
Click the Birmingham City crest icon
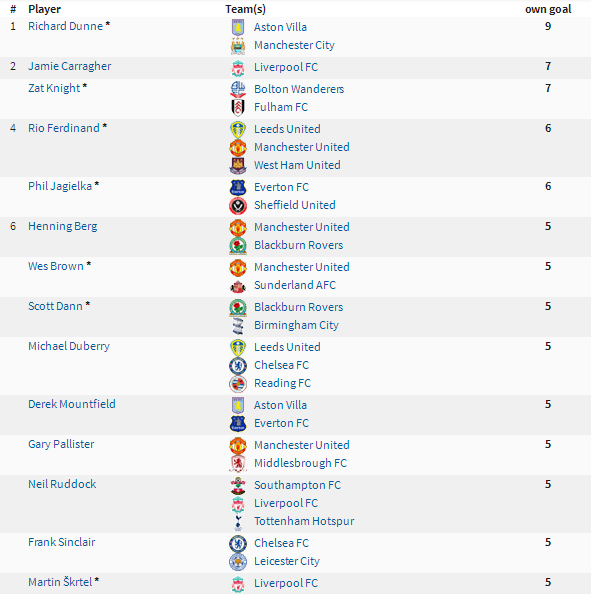tap(238, 325)
